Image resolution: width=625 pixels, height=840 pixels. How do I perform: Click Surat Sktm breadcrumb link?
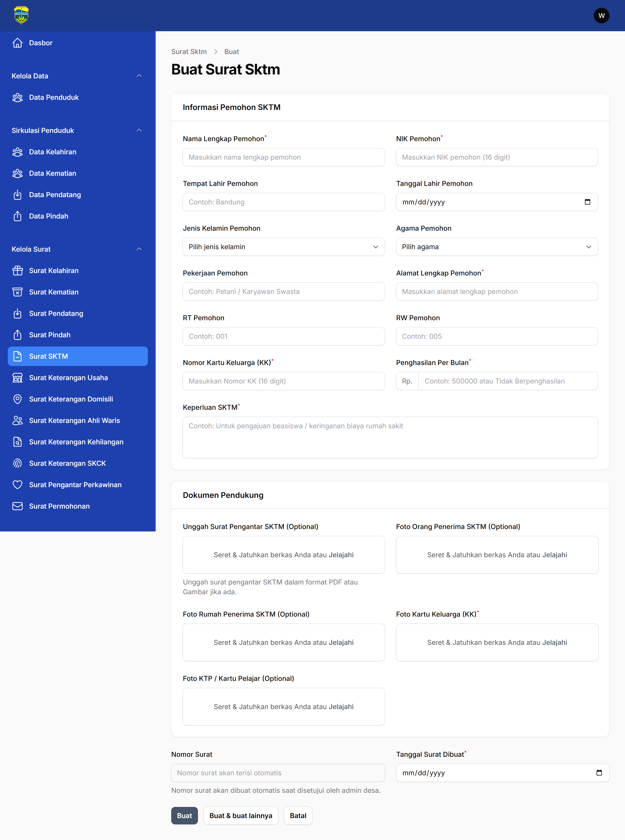189,52
